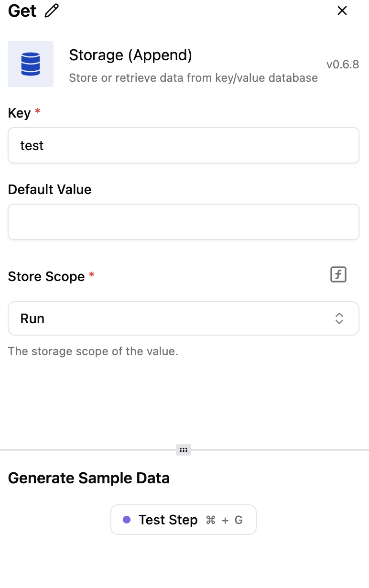Click the Generate Sample Data heading
This screenshot has height=588, width=369.
pyautogui.click(x=89, y=478)
